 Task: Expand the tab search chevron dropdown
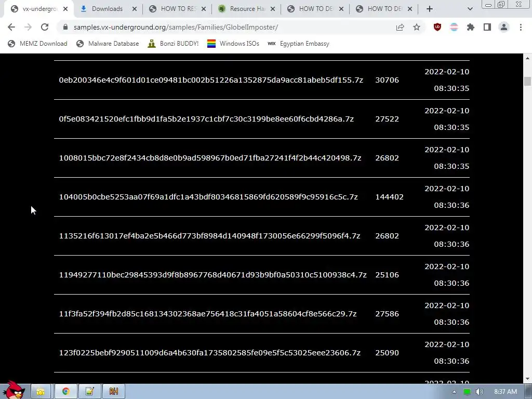pyautogui.click(x=470, y=9)
